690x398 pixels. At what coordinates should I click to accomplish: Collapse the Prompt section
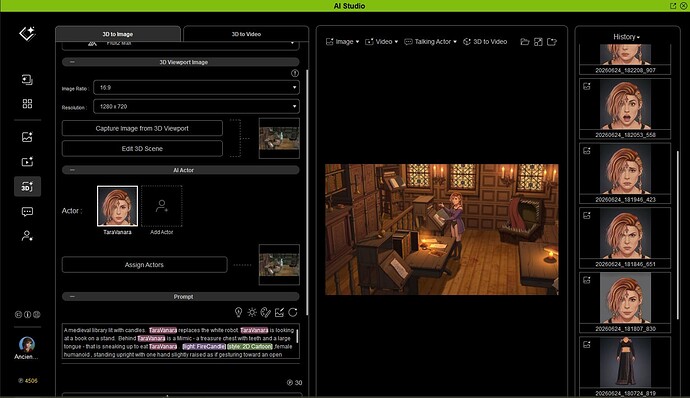click(72, 297)
